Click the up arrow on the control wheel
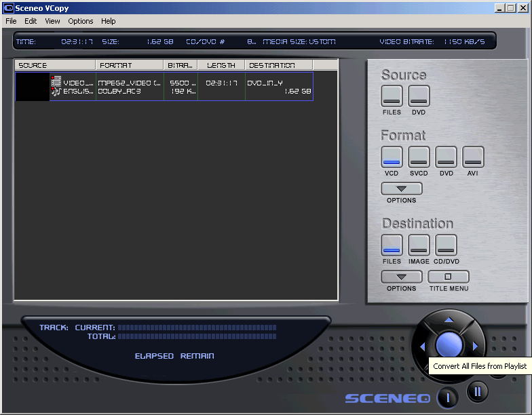 (x=449, y=319)
